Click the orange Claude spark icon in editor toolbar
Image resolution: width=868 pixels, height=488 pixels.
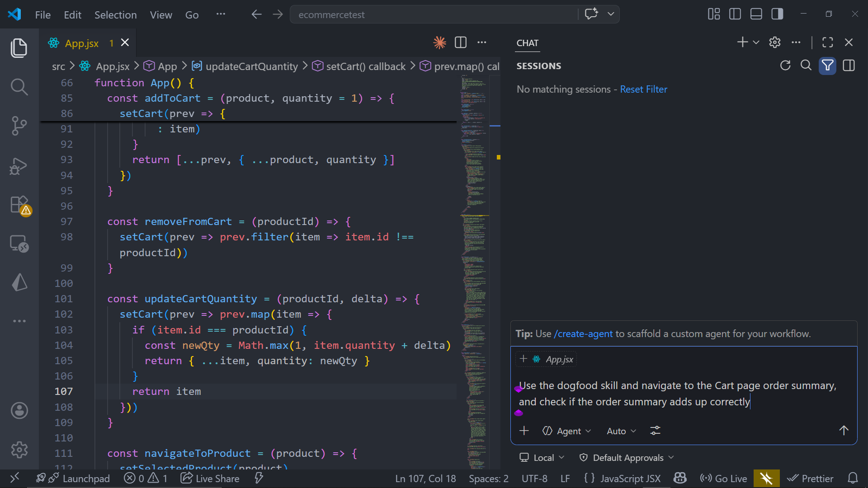(x=439, y=42)
